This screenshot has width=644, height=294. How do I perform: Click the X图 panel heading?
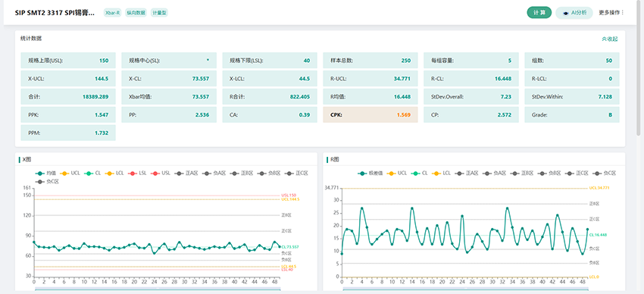26,160
